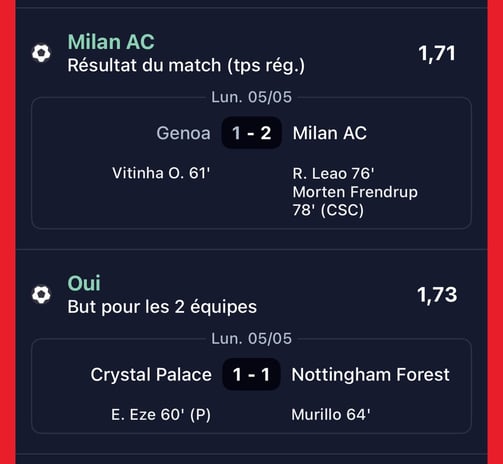Select the Nottingham Forest team name
Image resolution: width=503 pixels, height=464 pixels.
(371, 375)
